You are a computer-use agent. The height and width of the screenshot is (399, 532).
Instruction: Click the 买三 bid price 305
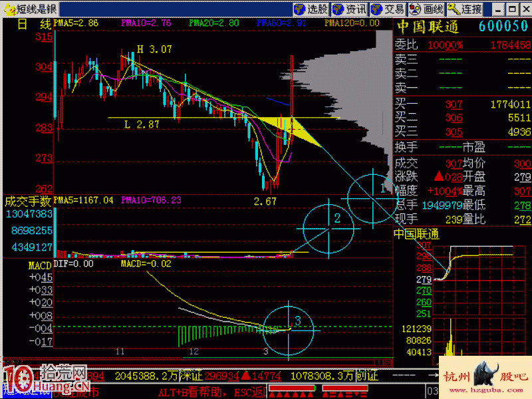tap(454, 132)
